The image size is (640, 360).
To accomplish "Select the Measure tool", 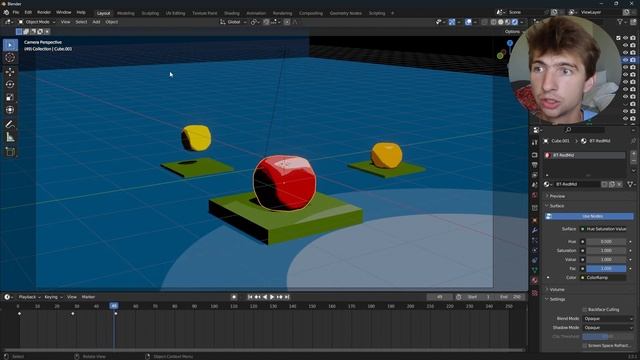I will (10, 137).
